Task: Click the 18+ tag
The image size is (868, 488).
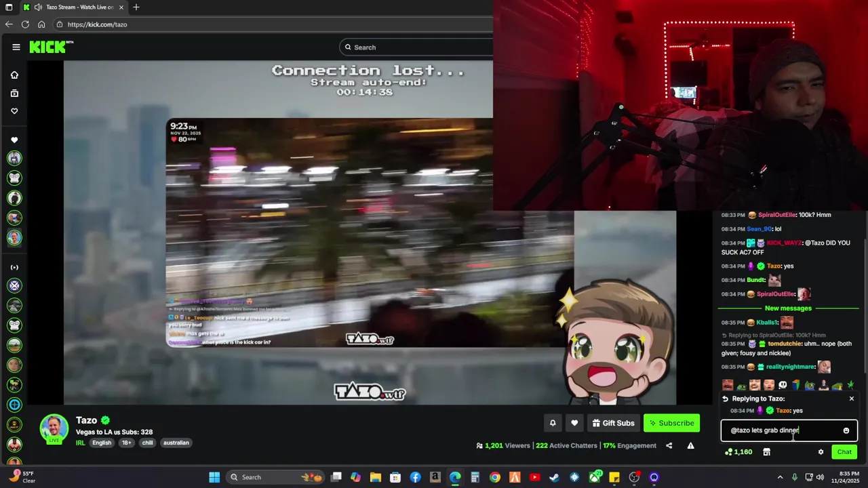Action: 126,443
